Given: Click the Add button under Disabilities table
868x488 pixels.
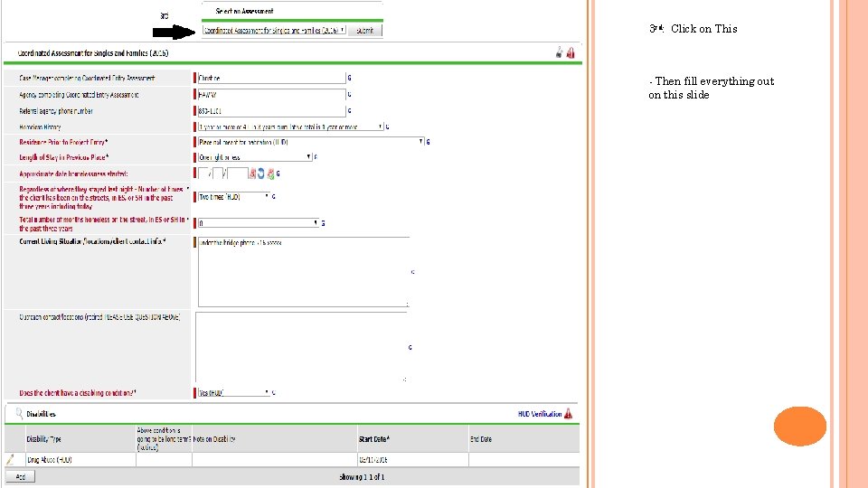Looking at the screenshot, I should (21, 476).
